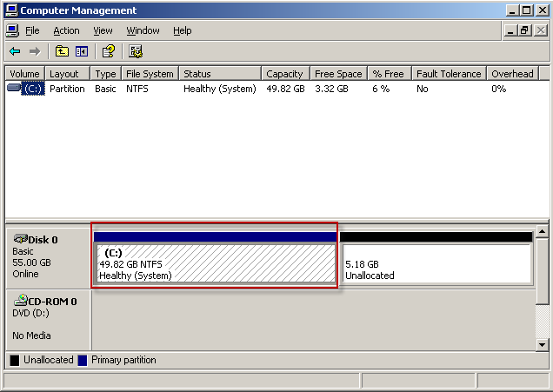Screen dimensions: 553x392
Task: Click the Help question mark toolbar icon
Action: click(109, 51)
